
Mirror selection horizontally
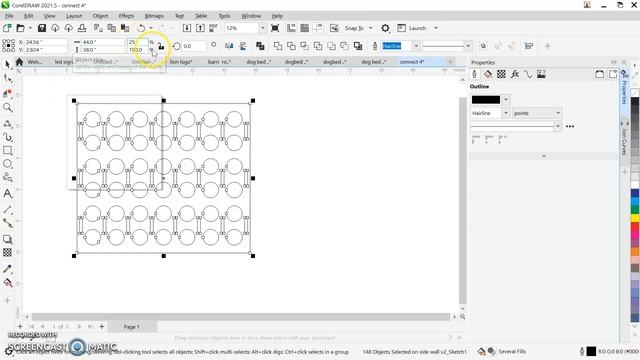tap(229, 46)
